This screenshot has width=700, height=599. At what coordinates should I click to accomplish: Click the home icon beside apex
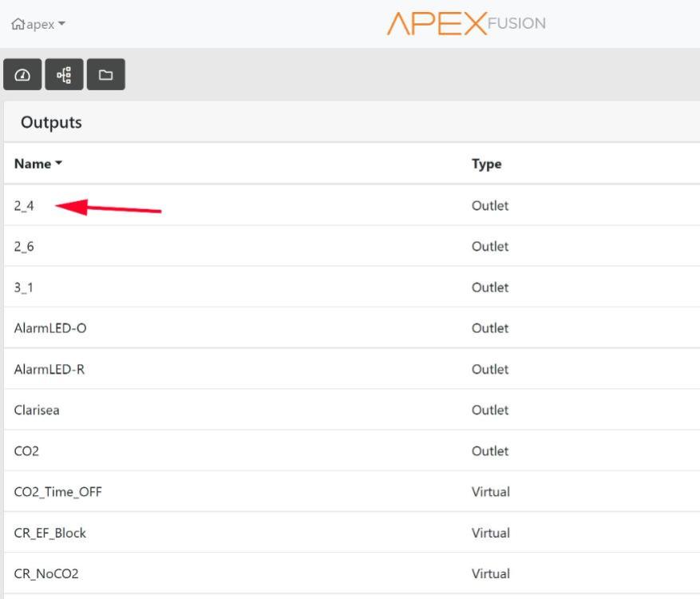click(18, 24)
